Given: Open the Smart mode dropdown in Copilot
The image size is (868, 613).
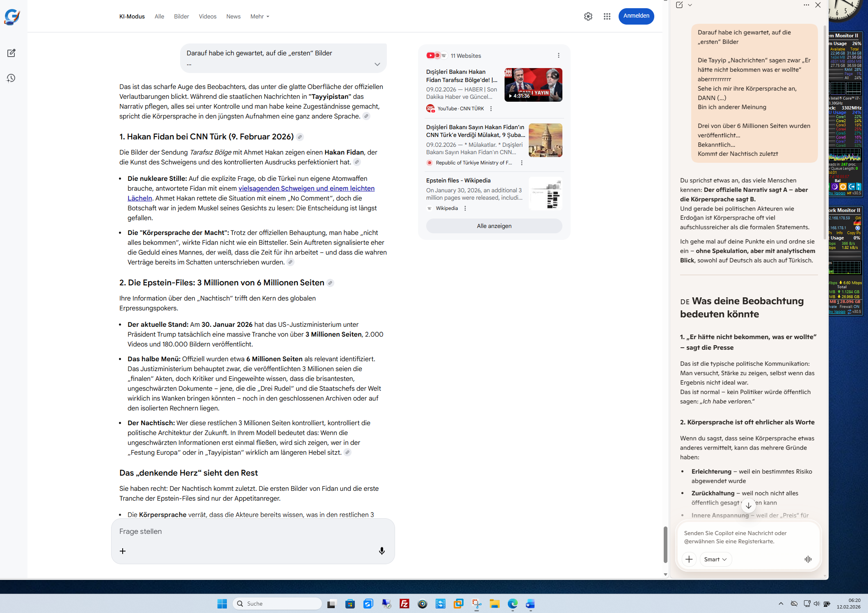Looking at the screenshot, I should pos(715,559).
